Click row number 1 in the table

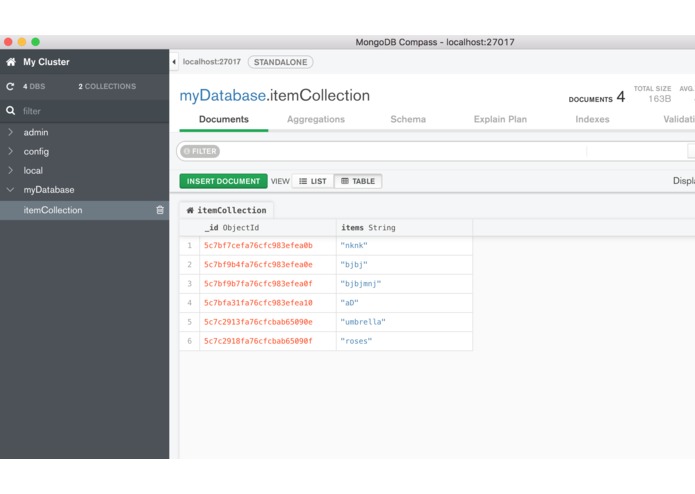pos(190,245)
